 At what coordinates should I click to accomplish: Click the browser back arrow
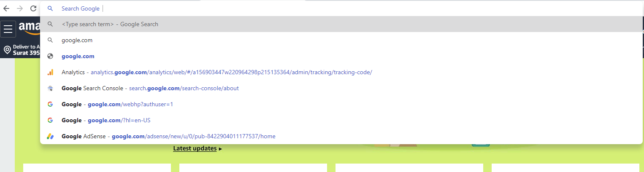point(6,8)
